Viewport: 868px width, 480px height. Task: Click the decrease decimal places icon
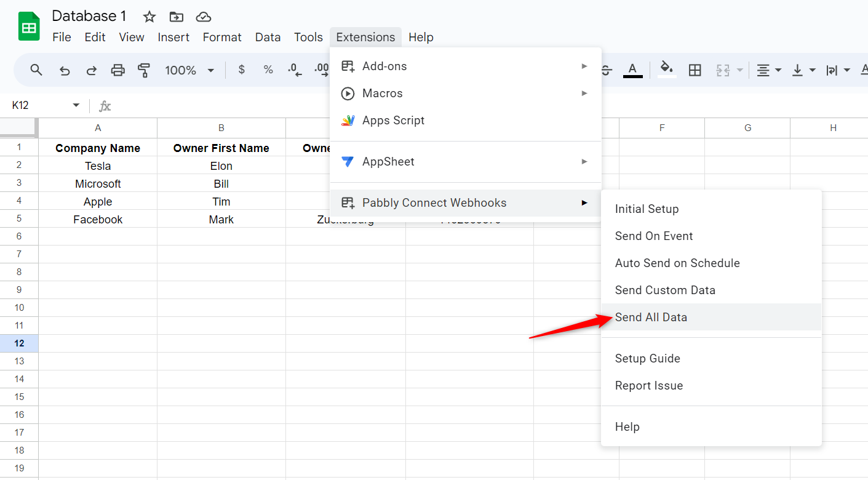[x=295, y=70]
